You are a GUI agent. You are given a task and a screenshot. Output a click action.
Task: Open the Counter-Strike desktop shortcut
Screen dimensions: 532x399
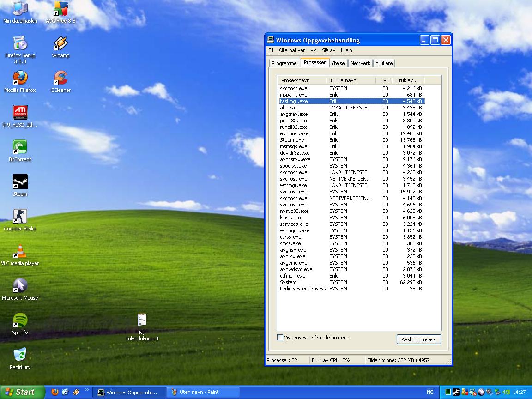pyautogui.click(x=20, y=220)
